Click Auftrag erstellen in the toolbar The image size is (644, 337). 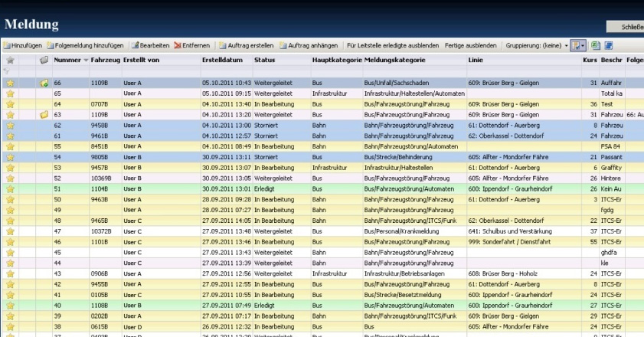(x=246, y=46)
